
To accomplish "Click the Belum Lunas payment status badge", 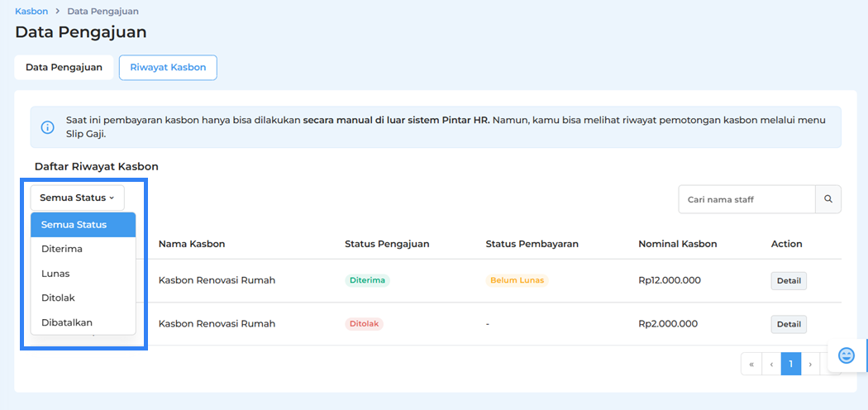I will [517, 280].
